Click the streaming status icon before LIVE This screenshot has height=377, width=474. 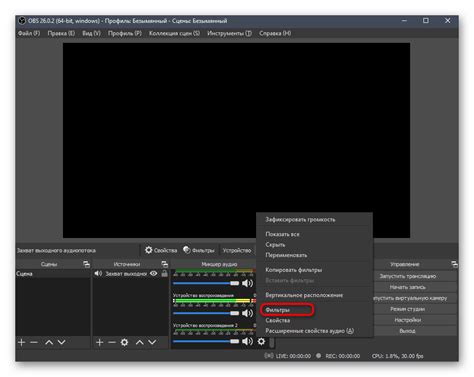(269, 356)
